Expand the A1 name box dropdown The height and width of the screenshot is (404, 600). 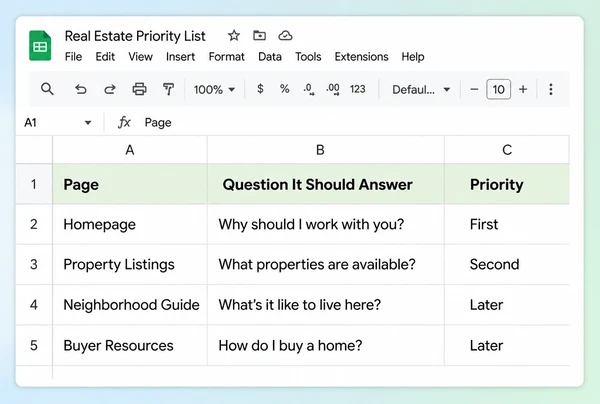coord(88,123)
